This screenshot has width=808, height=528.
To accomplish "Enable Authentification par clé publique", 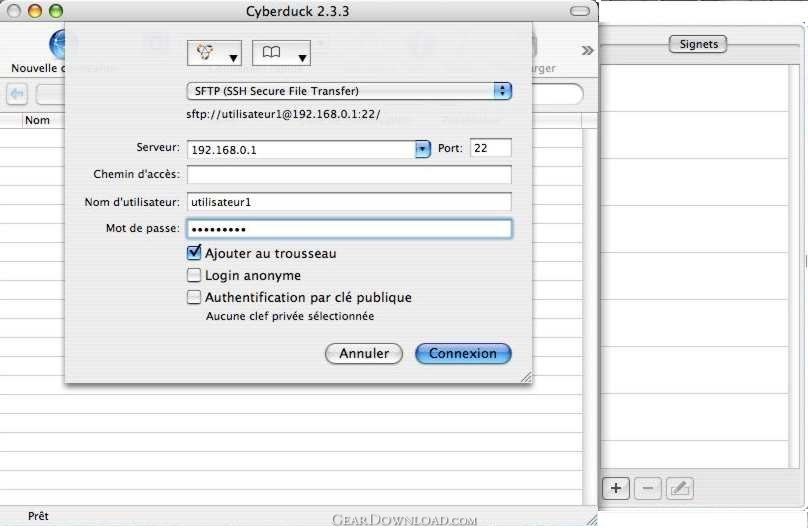I will (x=194, y=297).
